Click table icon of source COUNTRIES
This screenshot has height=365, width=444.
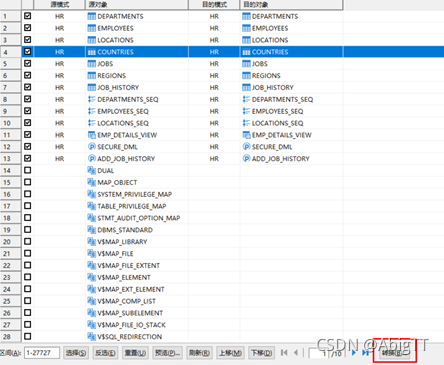[91, 52]
